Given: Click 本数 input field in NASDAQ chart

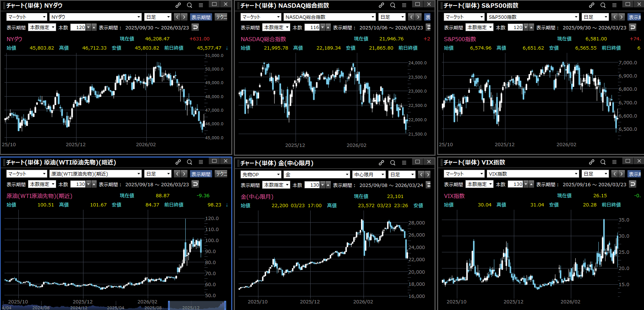Looking at the screenshot, I should 312,27.
